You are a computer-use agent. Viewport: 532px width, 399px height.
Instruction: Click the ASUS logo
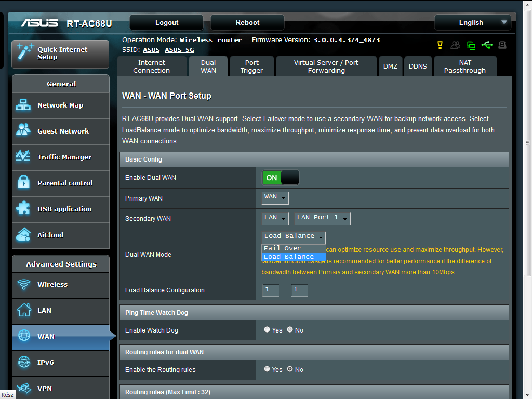click(x=39, y=23)
